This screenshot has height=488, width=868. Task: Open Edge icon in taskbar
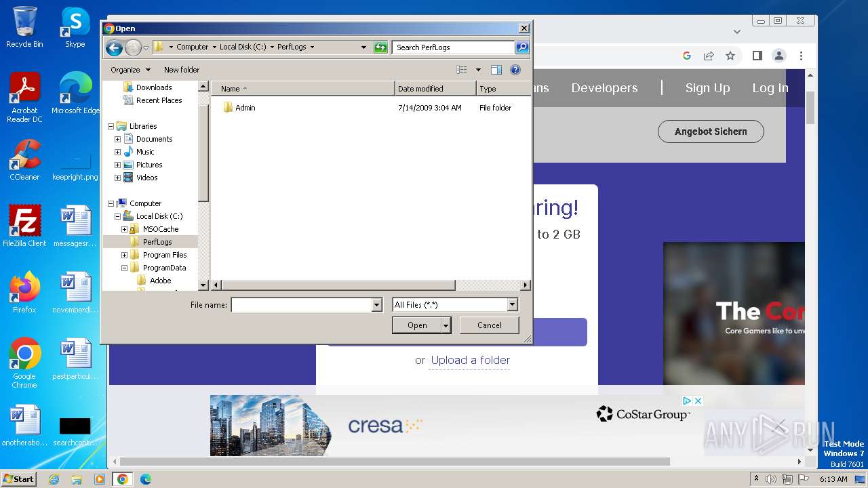click(145, 479)
